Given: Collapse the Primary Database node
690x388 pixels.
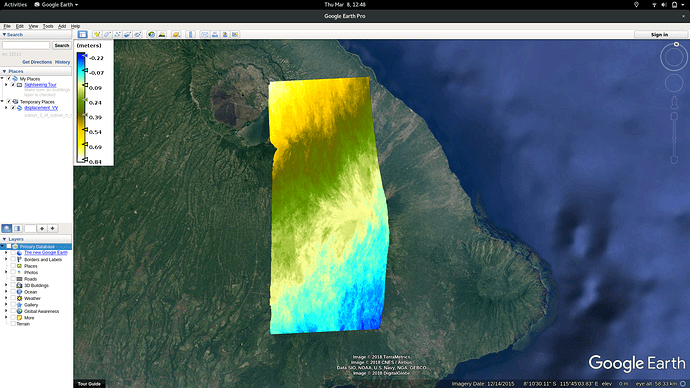Looking at the screenshot, I should [x=3, y=246].
